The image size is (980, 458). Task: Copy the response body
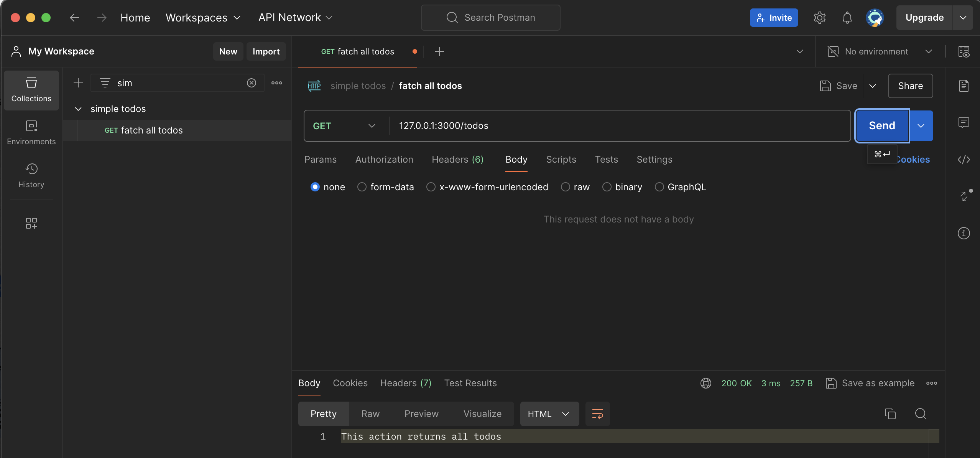tap(890, 414)
